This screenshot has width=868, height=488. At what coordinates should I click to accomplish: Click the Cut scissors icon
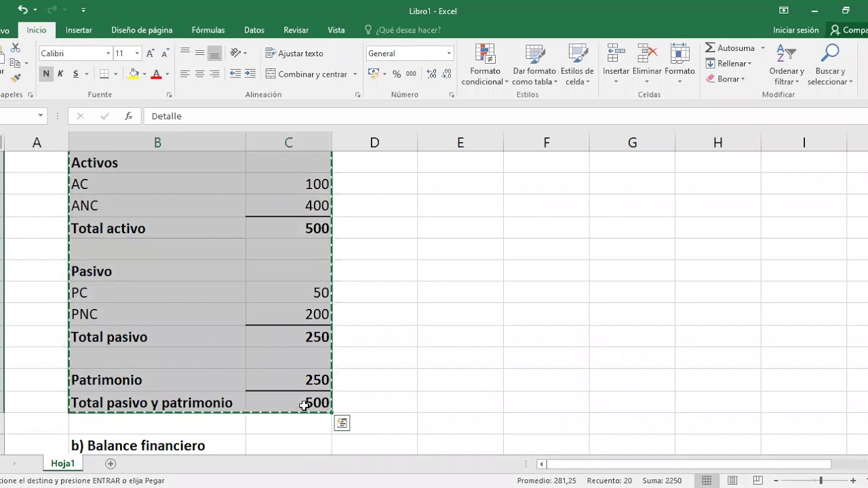tap(15, 48)
